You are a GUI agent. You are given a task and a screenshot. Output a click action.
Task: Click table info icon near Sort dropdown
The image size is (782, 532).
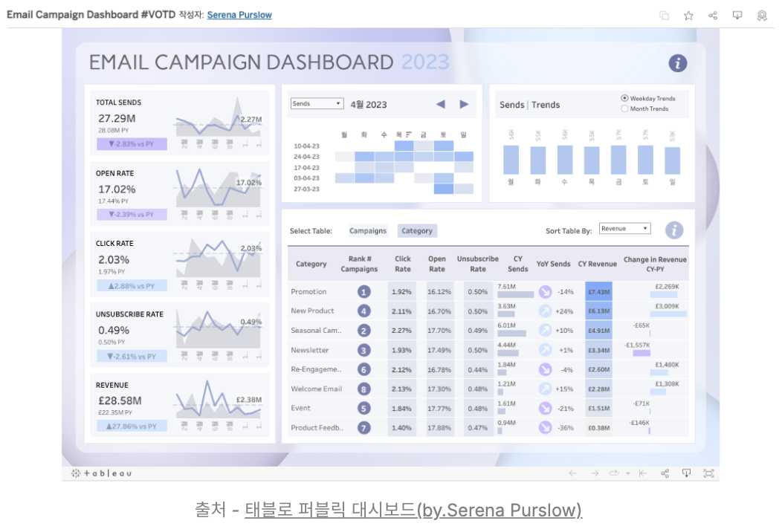tap(673, 230)
